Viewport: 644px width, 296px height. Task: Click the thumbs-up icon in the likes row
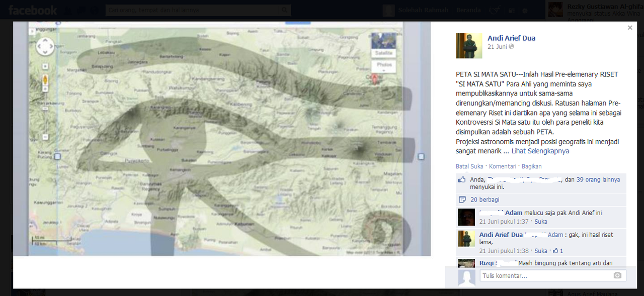(x=462, y=179)
